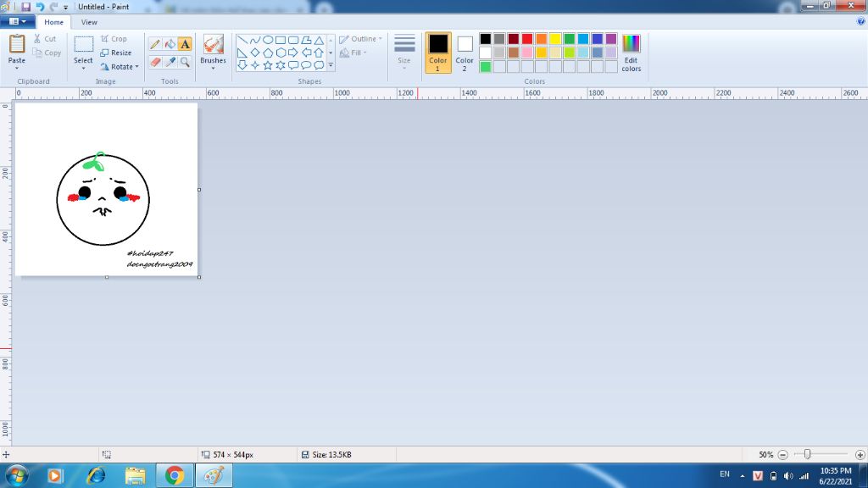
Task: Open Edit colors dialog
Action: click(631, 53)
